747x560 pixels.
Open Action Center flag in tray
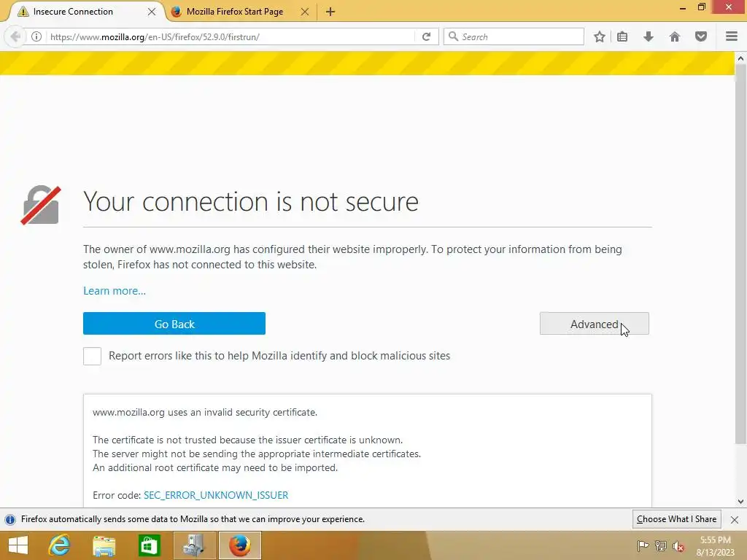click(x=643, y=546)
